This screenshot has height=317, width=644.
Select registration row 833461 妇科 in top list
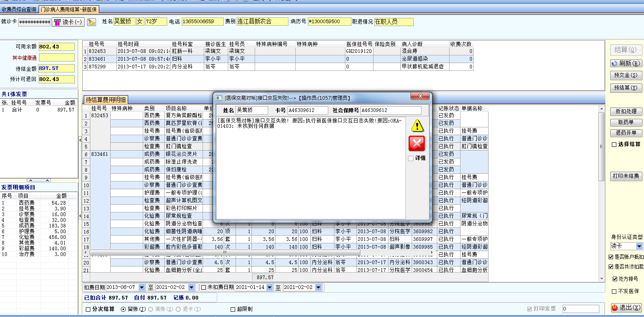pos(278,59)
